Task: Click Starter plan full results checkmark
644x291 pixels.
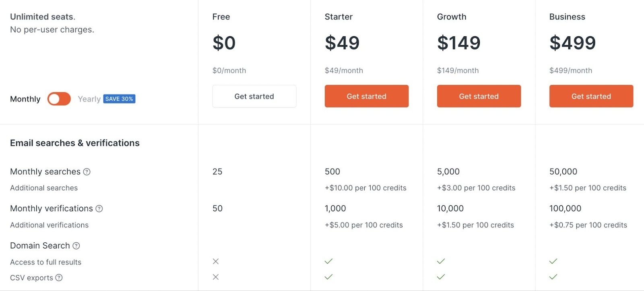Action: coord(328,262)
